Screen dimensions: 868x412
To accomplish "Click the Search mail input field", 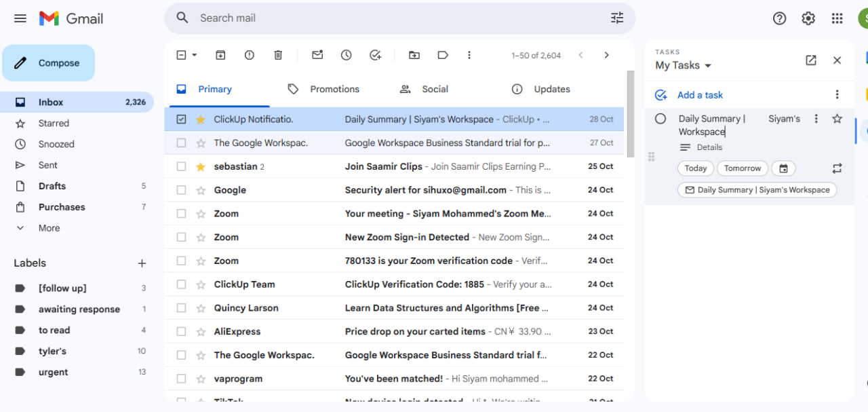I will tap(339, 18).
